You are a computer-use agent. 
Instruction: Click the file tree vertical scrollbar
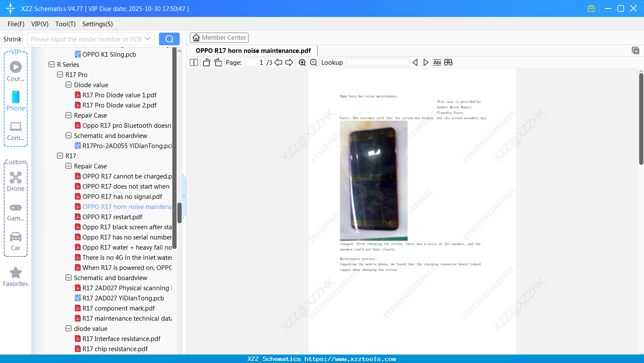179,213
